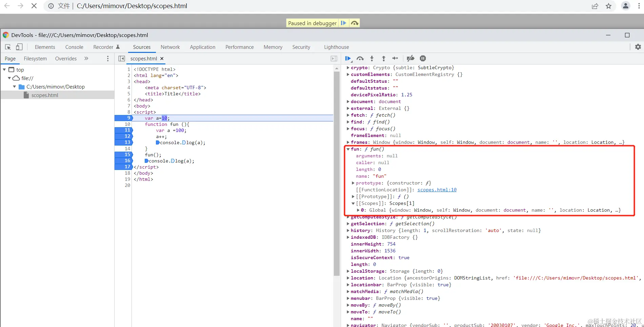Image resolution: width=644 pixels, height=327 pixels.
Task: Open DevTools settings gear
Action: click(638, 47)
